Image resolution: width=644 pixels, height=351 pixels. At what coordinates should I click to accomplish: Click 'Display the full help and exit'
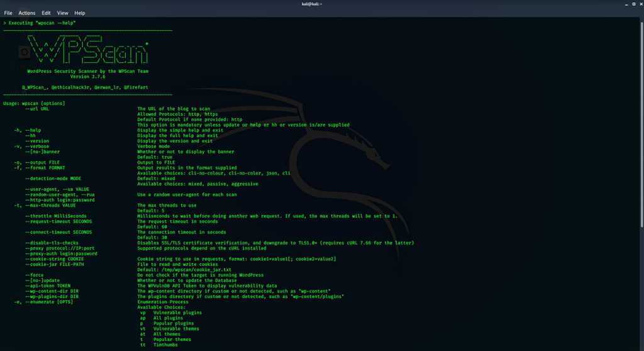(177, 135)
